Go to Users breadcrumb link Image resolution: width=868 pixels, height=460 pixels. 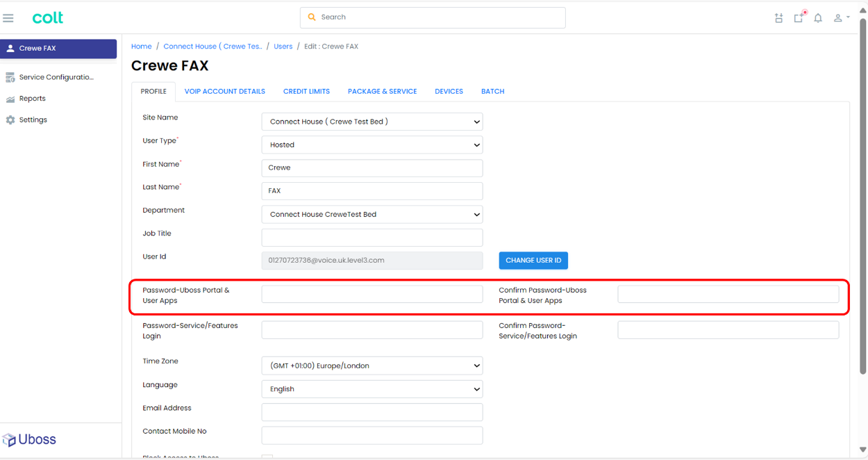283,47
